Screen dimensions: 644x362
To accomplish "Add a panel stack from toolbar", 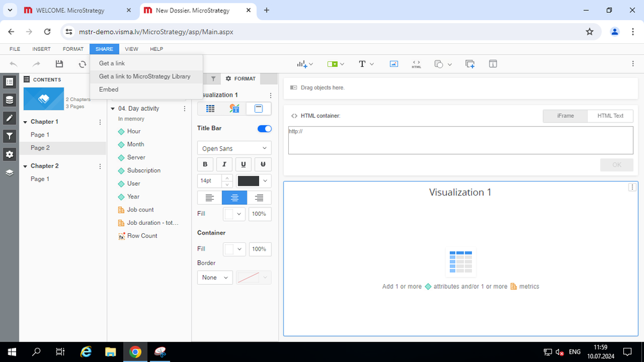I will [x=470, y=64].
